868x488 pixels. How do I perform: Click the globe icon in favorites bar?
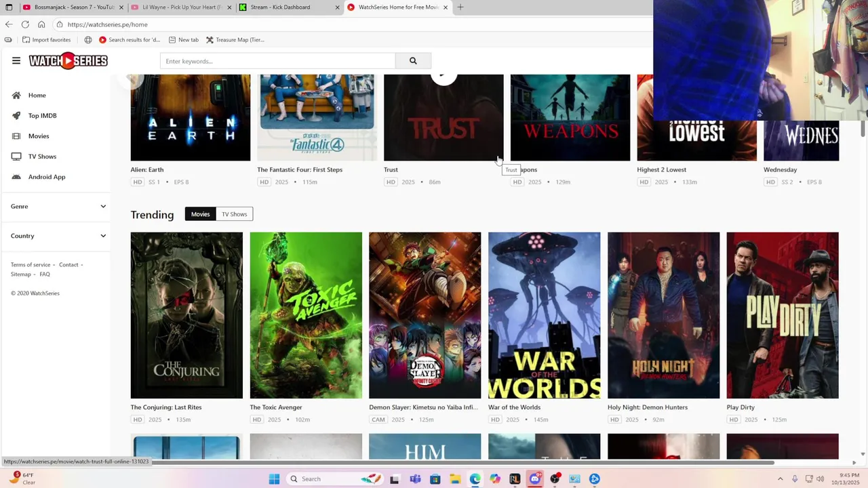point(88,40)
